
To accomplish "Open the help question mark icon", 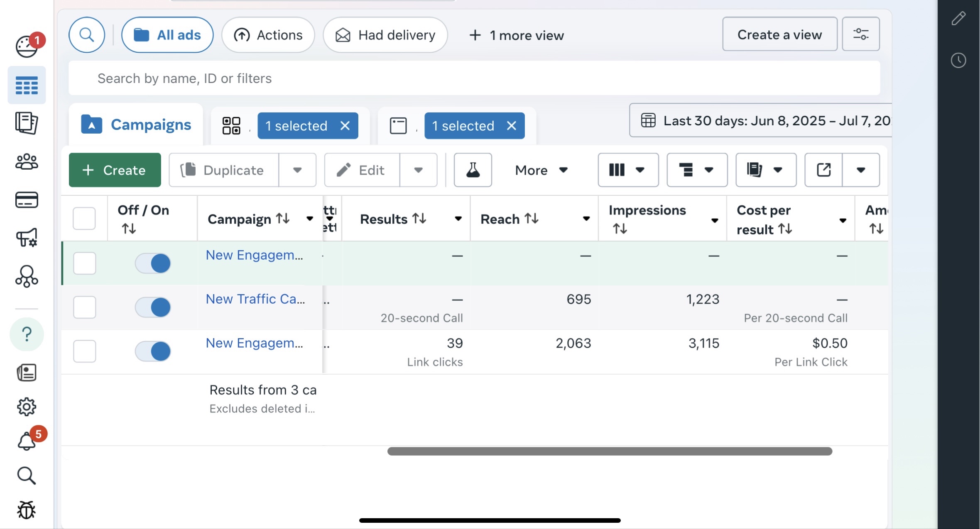I will (x=27, y=334).
